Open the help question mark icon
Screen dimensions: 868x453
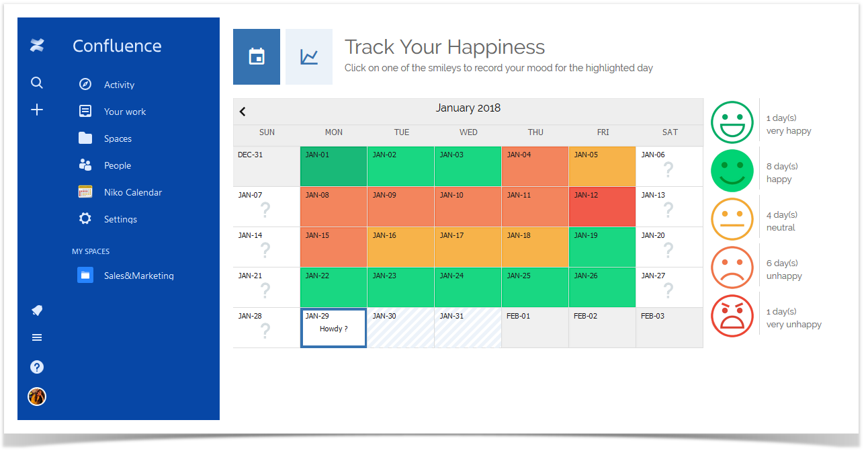[37, 367]
